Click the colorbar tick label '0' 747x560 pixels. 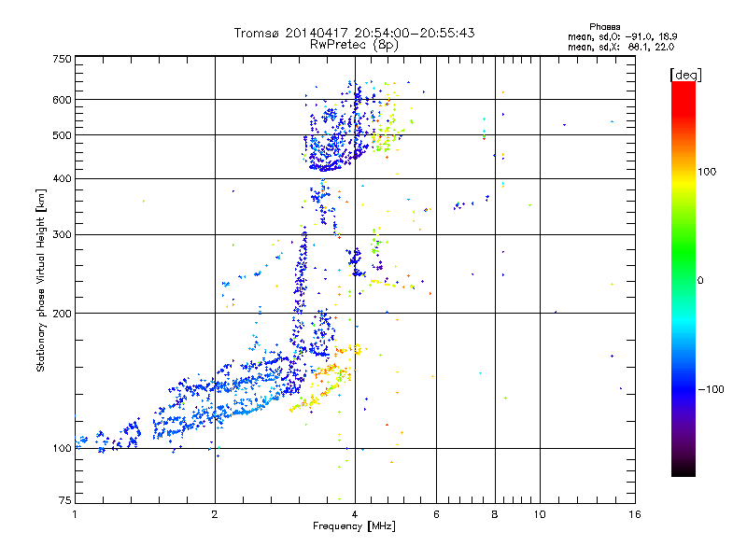(x=700, y=281)
